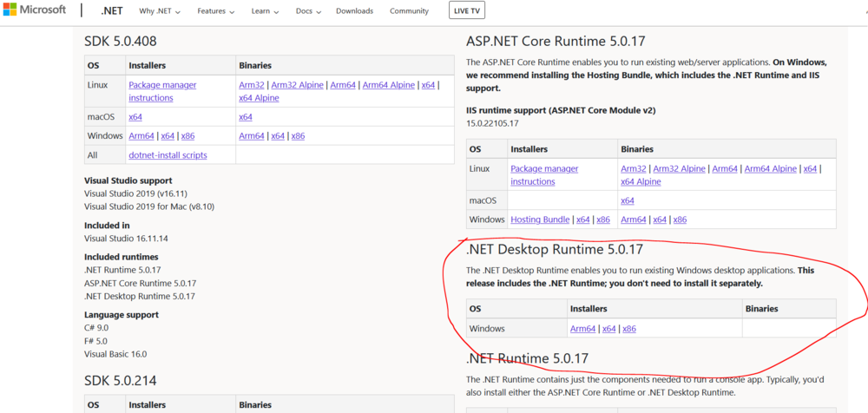868x413 pixels.
Task: Download ASP.NET Core Runtime macOS x64 binaries
Action: 628,200
